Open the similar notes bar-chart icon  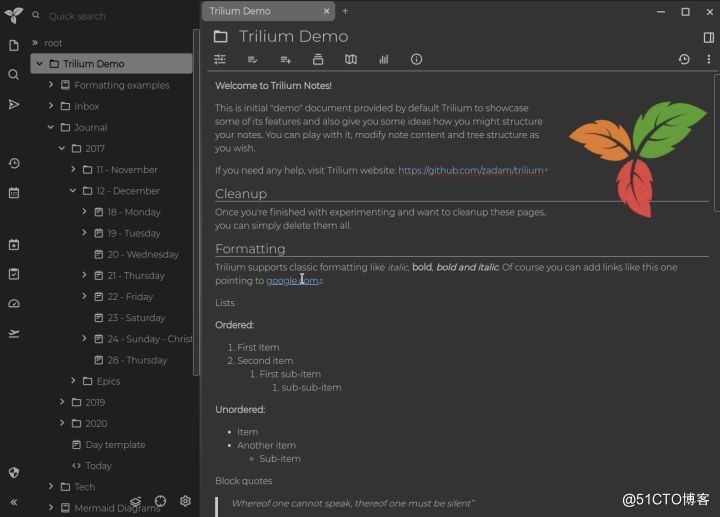tap(383, 59)
